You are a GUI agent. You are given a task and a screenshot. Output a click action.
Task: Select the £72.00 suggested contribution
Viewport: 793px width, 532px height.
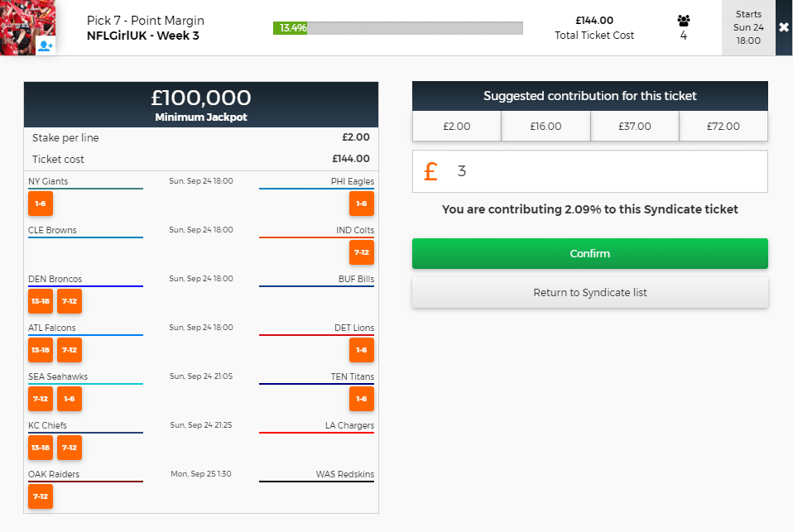(x=723, y=127)
